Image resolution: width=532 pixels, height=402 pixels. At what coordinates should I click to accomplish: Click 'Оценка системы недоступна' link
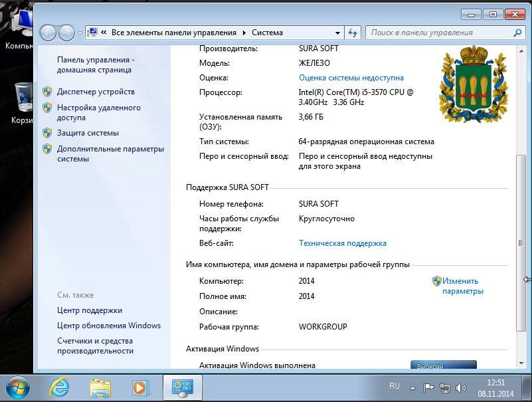351,78
